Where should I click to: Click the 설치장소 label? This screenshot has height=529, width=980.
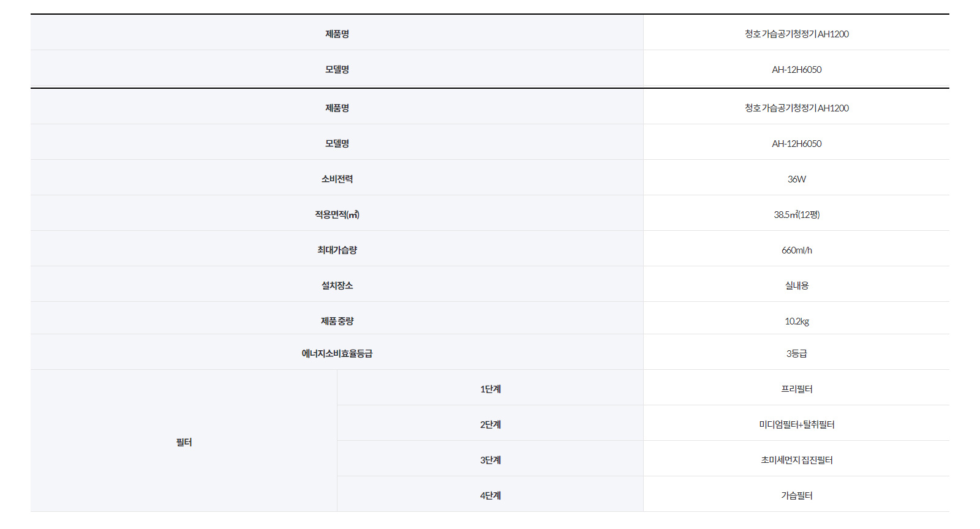click(x=337, y=284)
